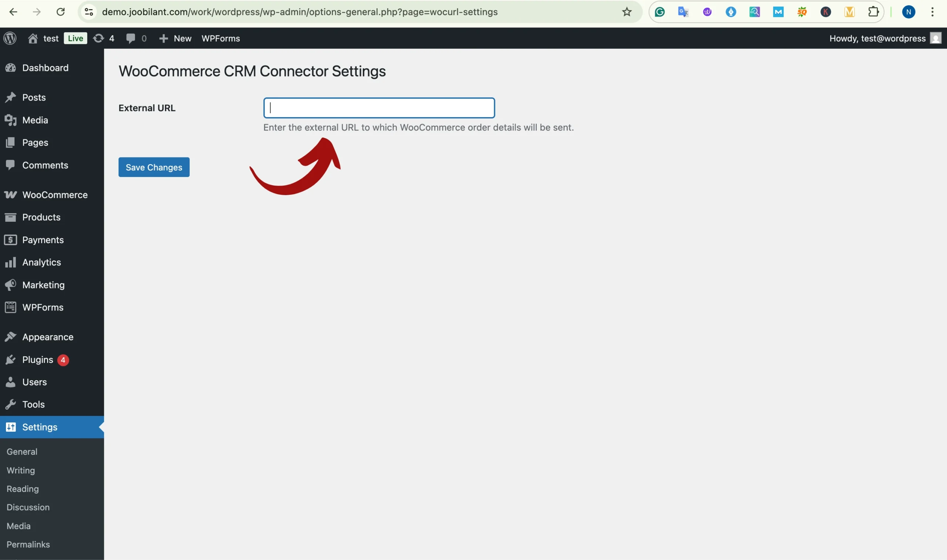Go to the Appearance menu
This screenshot has height=560, width=947.
click(x=48, y=337)
